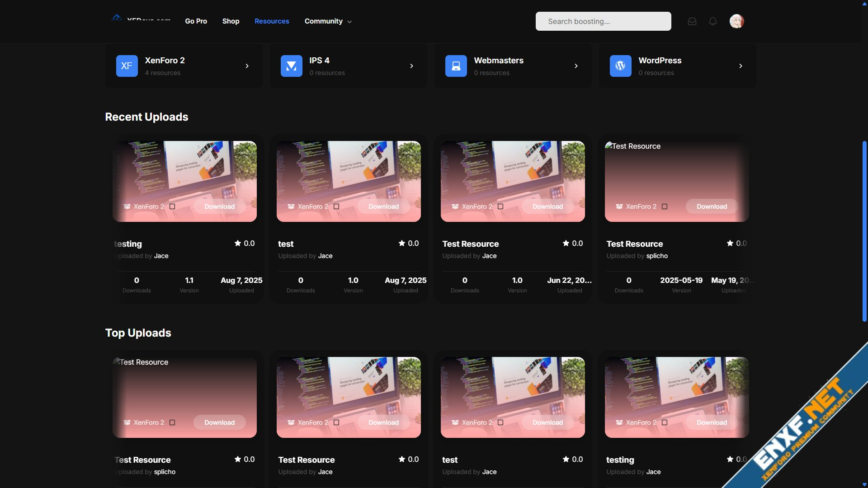Open the user avatar menu
The height and width of the screenshot is (488, 868).
coord(736,21)
